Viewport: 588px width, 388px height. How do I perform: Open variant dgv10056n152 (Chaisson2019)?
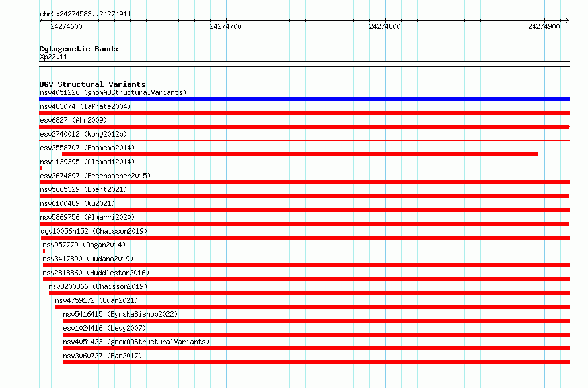[94, 231]
